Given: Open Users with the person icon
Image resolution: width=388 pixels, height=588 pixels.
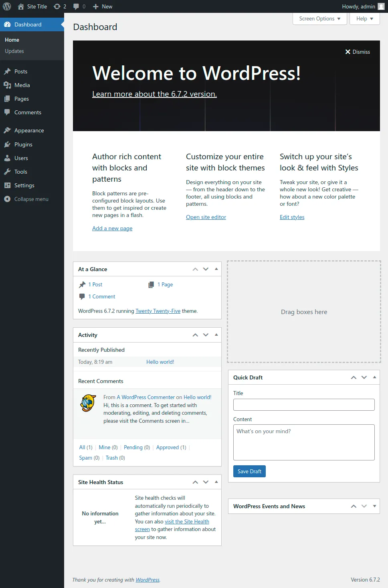Looking at the screenshot, I should 8,158.
